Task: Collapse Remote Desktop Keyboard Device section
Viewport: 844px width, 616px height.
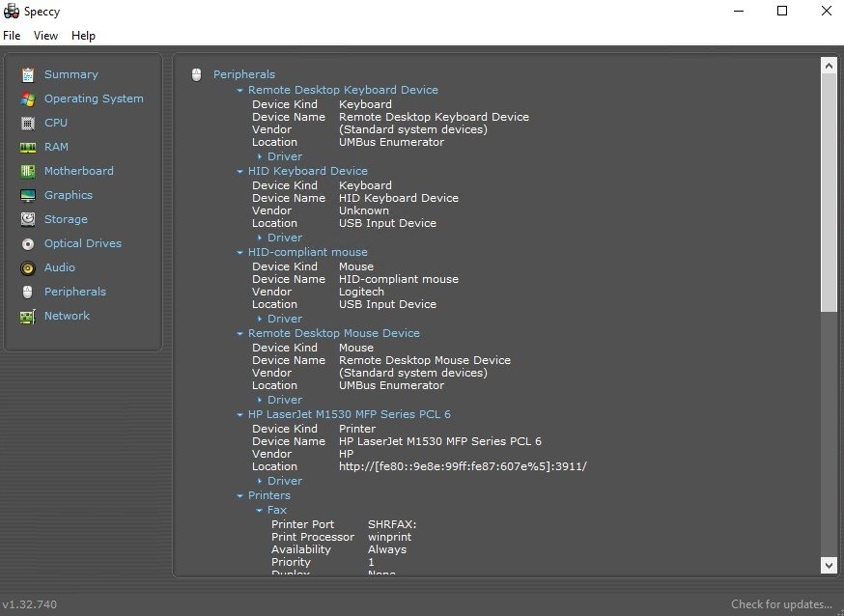Action: 239,91
